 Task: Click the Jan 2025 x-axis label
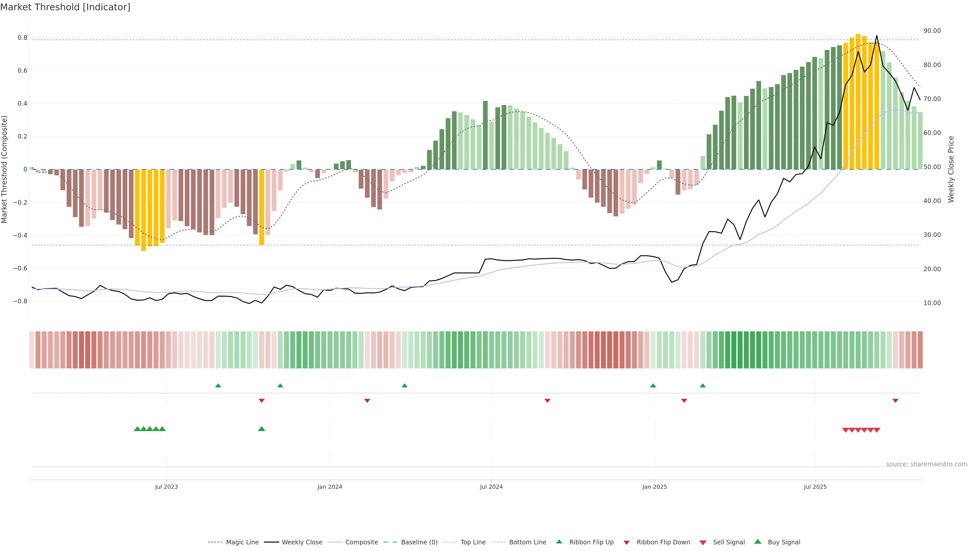coord(654,487)
